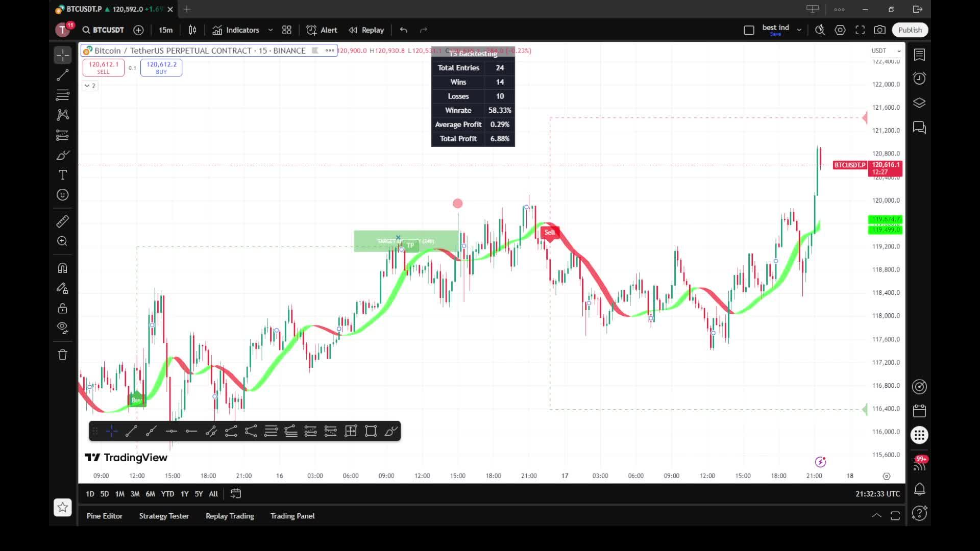The image size is (980, 551).
Task: Click the Publish button
Action: (910, 30)
